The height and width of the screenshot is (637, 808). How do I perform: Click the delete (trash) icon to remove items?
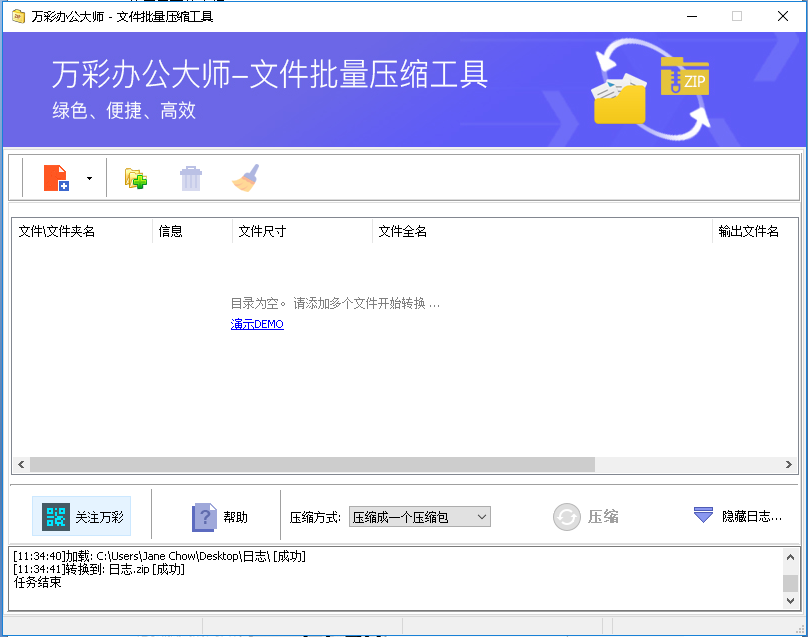(x=190, y=178)
